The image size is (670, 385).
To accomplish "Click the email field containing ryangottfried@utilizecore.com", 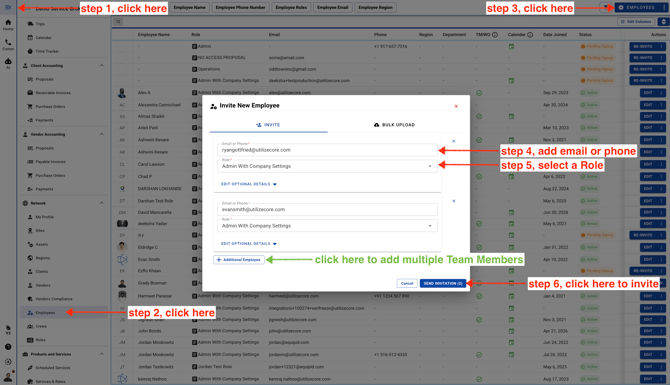I will pyautogui.click(x=327, y=150).
